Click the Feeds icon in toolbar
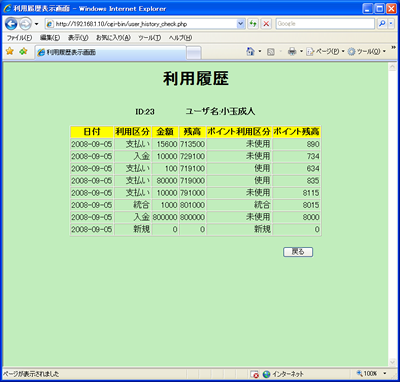 coord(271,52)
